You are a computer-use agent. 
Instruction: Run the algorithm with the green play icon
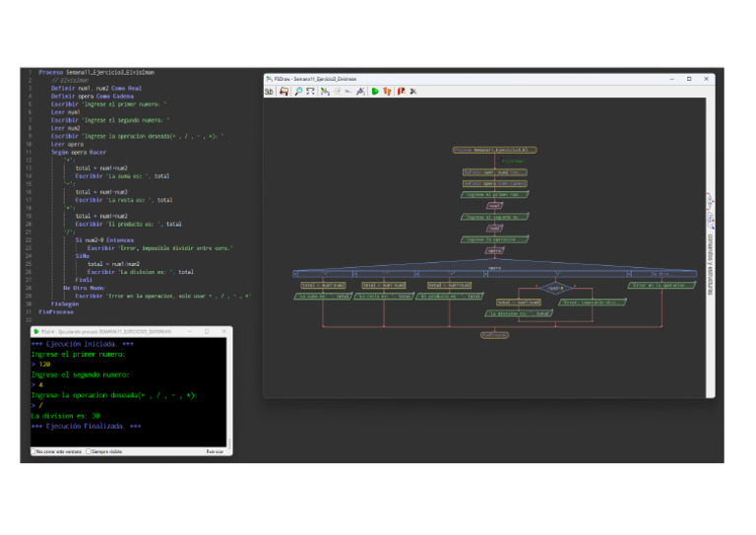tap(375, 92)
